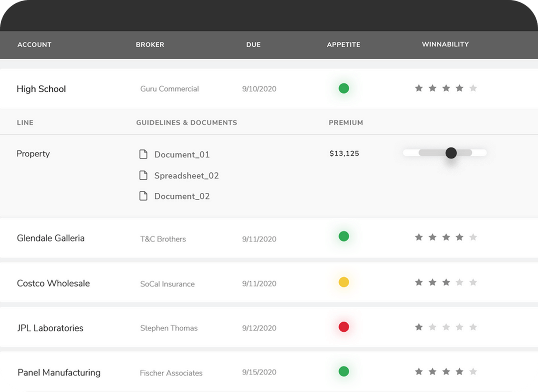The image size is (538, 392).
Task: Click green appetite dot for Panel Manufacturing
Action: tap(344, 372)
